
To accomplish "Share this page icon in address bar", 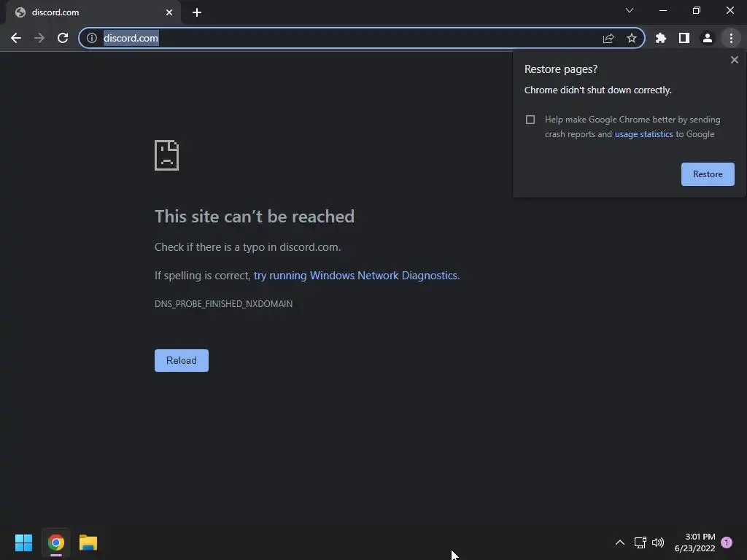I will [x=608, y=38].
